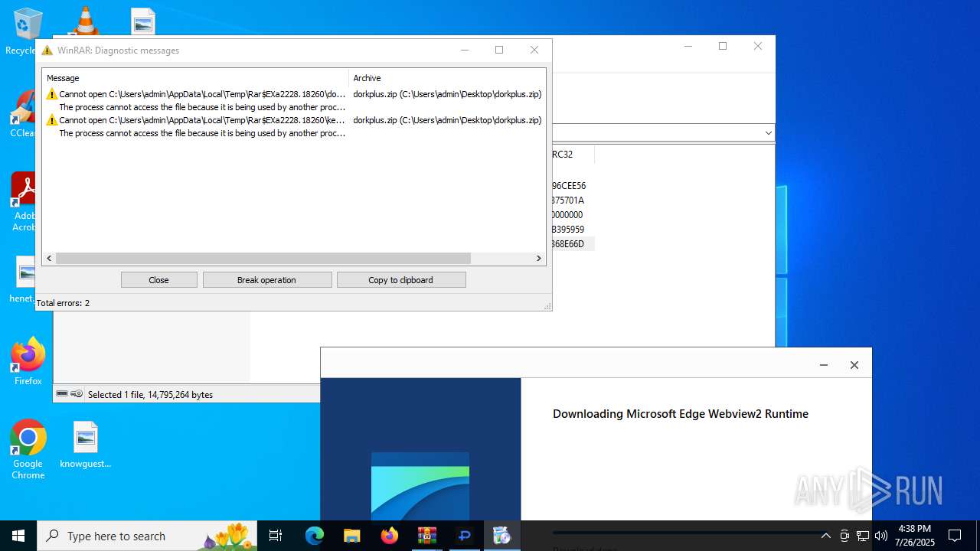Screen dimensions: 980x551
Task: Click the CRC value B395959 in WinRAR
Action: click(x=568, y=230)
